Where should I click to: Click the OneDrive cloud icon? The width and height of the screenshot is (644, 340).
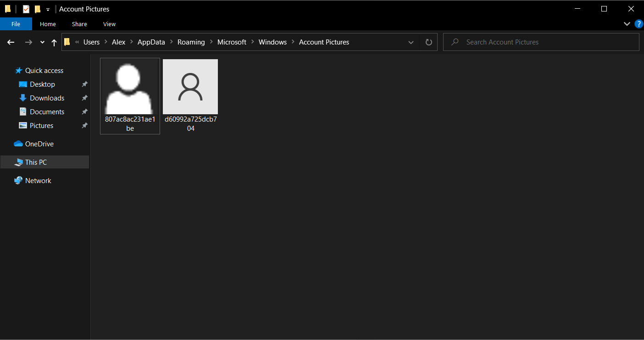[x=18, y=144]
